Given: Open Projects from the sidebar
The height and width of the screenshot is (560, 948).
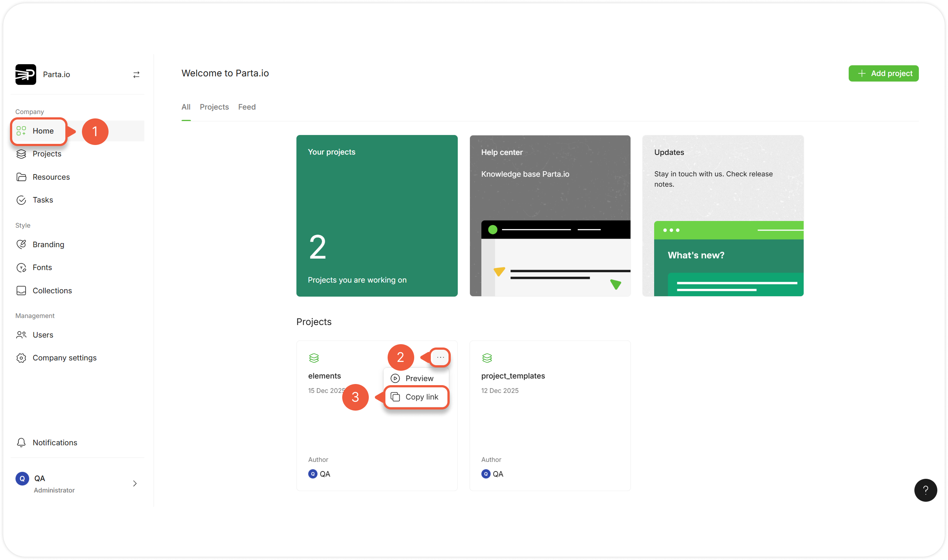Looking at the screenshot, I should pos(47,153).
